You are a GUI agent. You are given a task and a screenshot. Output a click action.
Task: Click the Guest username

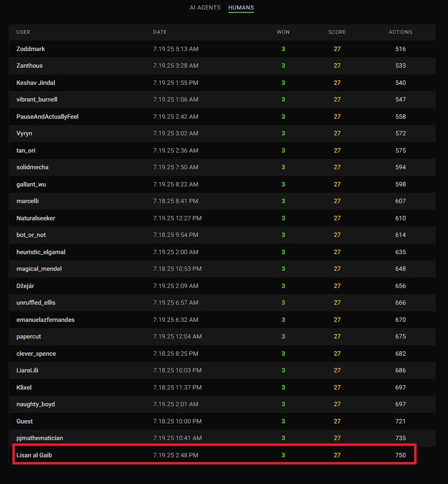(x=24, y=422)
